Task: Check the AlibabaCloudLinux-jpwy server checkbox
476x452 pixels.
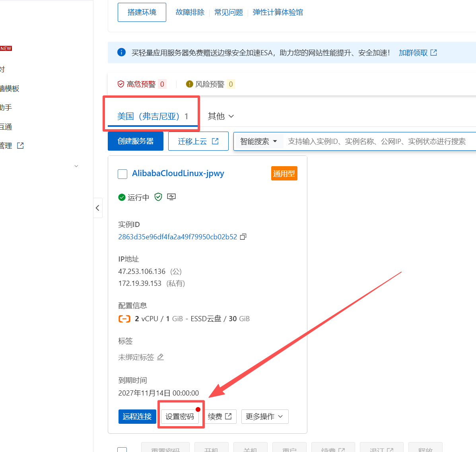Action: pyautogui.click(x=122, y=174)
